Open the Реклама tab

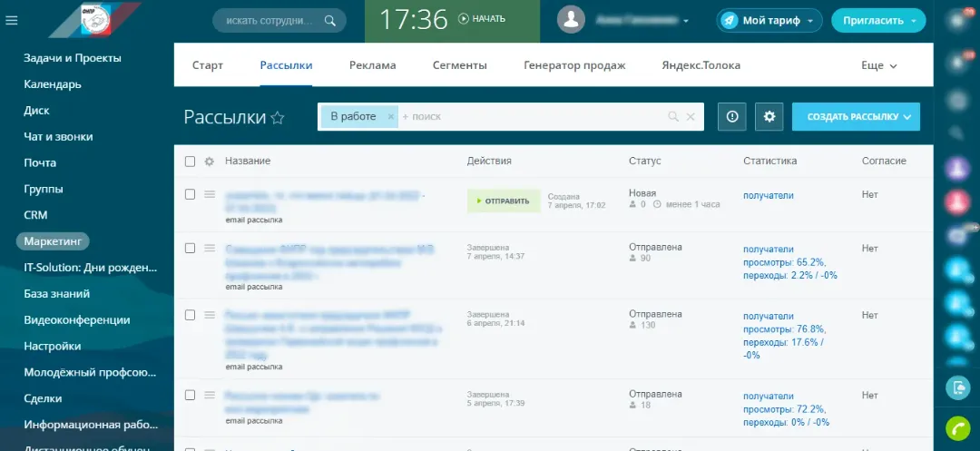pos(373,65)
